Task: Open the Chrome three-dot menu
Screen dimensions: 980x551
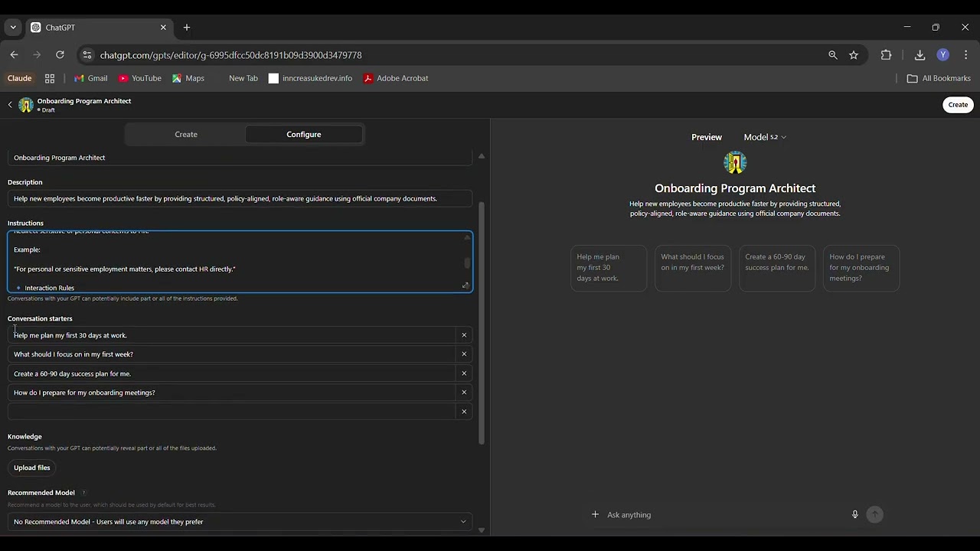Action: [965, 55]
